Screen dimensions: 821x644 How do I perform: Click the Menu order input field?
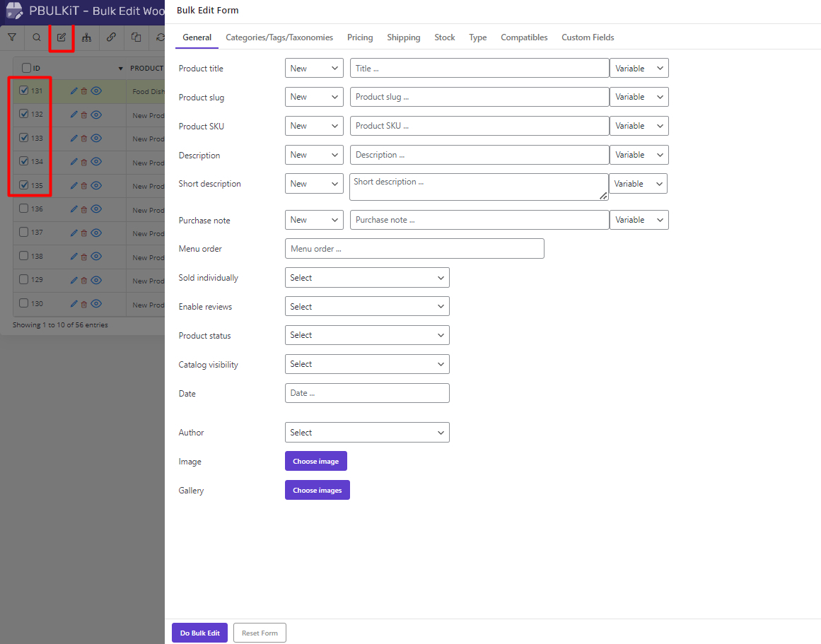(x=414, y=248)
